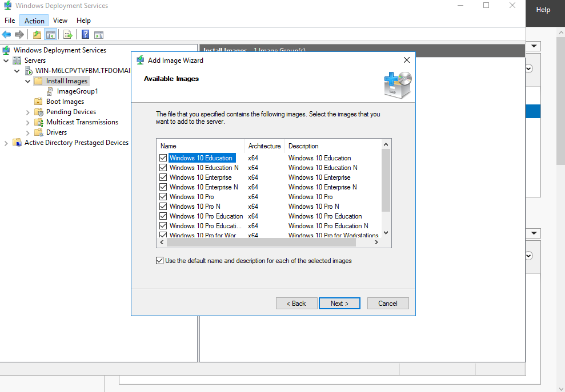565x392 pixels.
Task: Open the View menu
Action: (x=60, y=21)
